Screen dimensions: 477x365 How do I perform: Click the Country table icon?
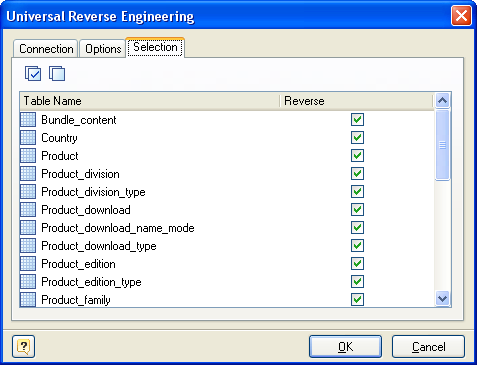[28, 138]
